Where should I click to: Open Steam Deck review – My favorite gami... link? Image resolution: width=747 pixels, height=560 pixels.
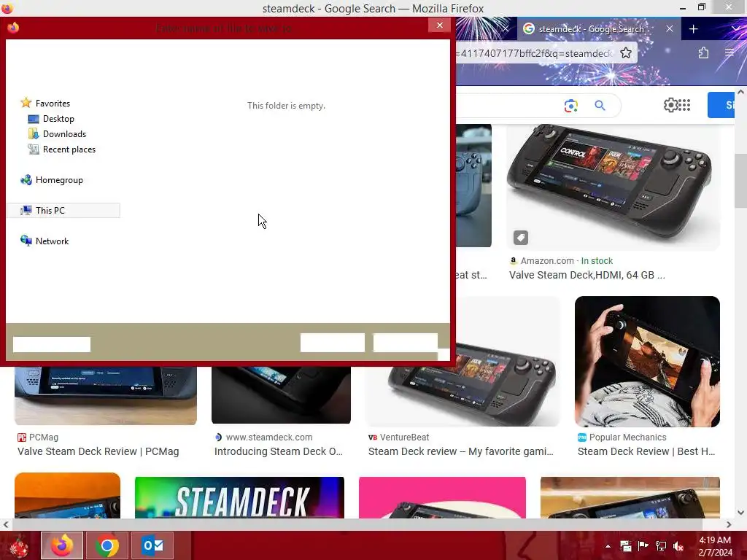[x=461, y=451]
